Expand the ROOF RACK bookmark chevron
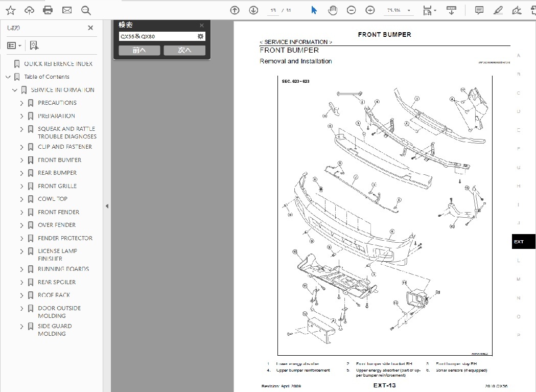This screenshot has height=392, width=536. coord(21,295)
